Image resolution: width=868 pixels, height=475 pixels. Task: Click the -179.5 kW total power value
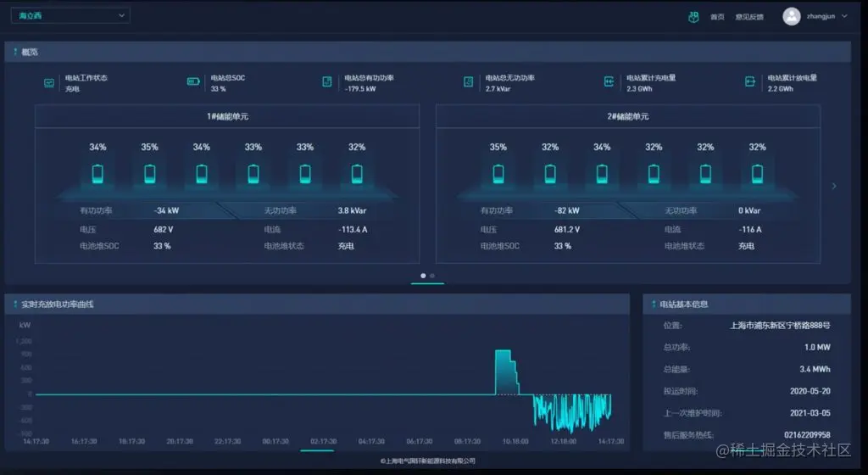[x=359, y=88]
